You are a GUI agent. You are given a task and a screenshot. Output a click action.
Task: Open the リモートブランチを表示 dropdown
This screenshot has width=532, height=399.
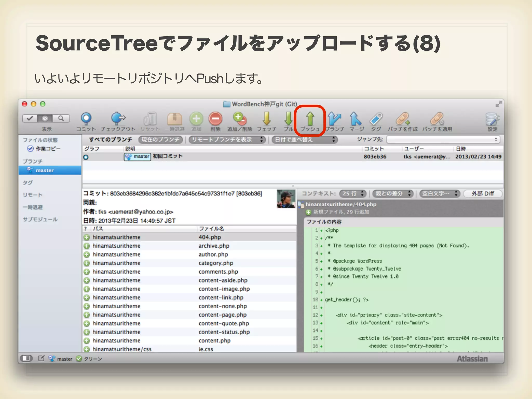[x=227, y=140]
